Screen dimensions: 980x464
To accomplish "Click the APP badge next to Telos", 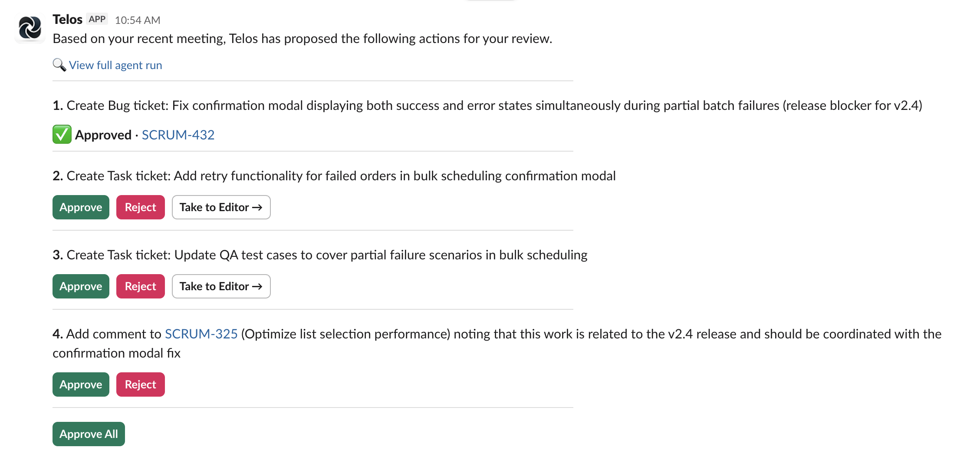I will 97,19.
